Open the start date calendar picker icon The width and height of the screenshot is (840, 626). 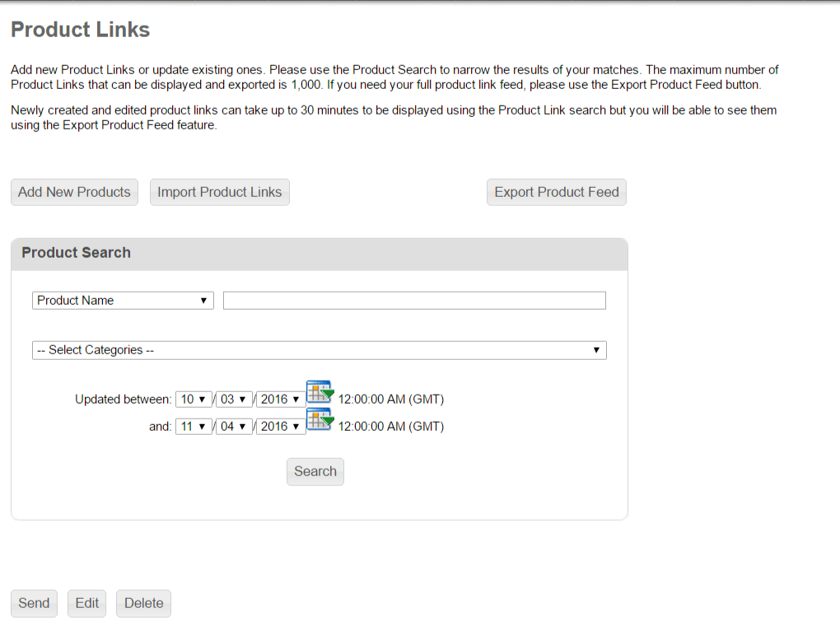pos(320,393)
